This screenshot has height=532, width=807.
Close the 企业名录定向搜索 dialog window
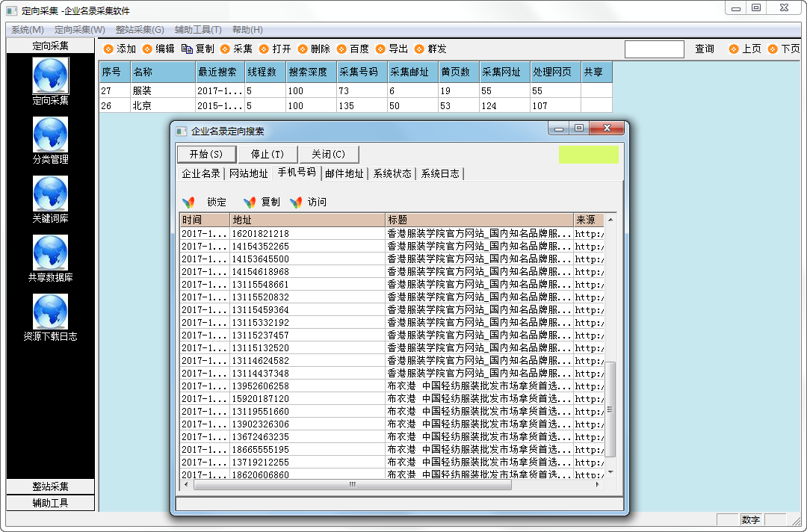(607, 128)
